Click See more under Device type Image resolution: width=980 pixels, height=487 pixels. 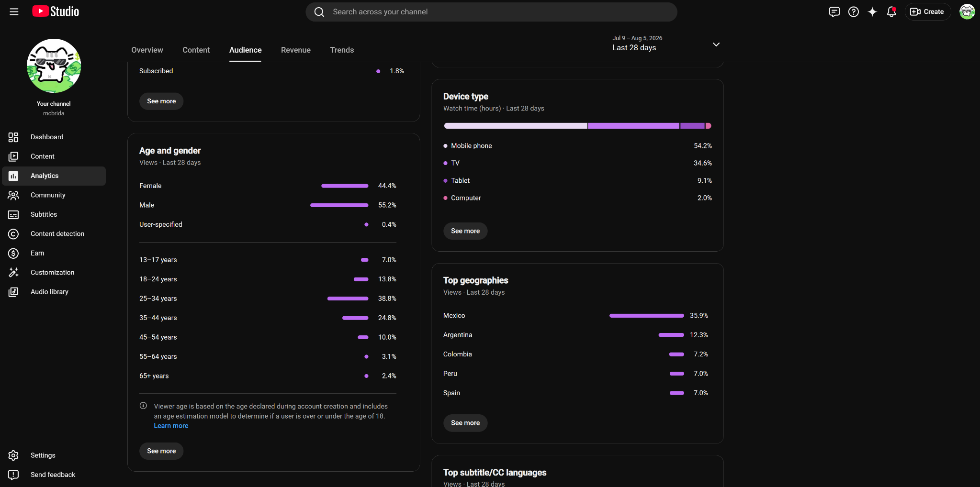pos(465,231)
